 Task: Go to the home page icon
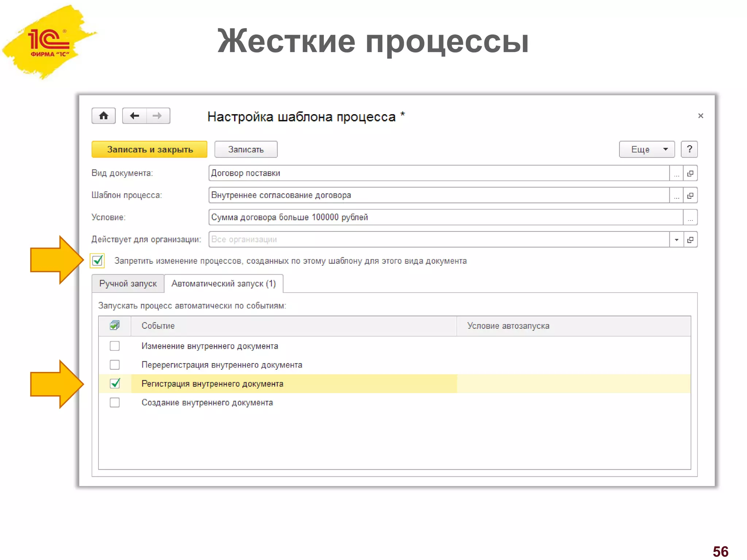(104, 116)
